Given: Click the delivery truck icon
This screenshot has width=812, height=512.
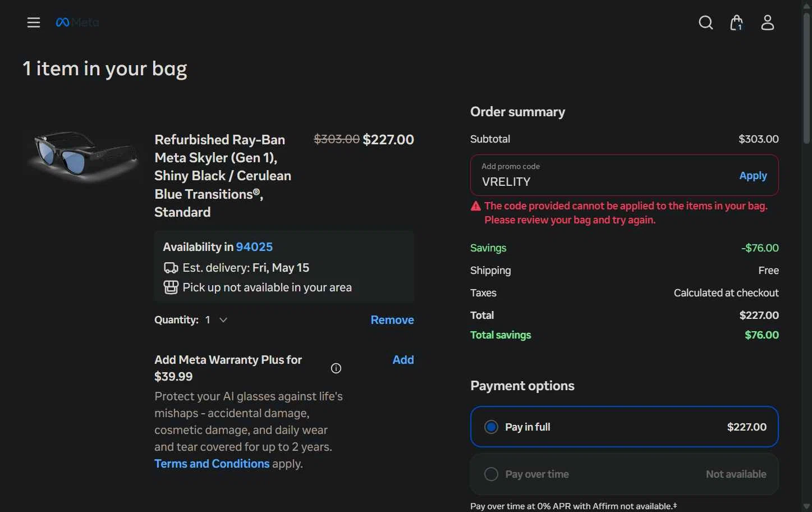Looking at the screenshot, I should (x=171, y=268).
